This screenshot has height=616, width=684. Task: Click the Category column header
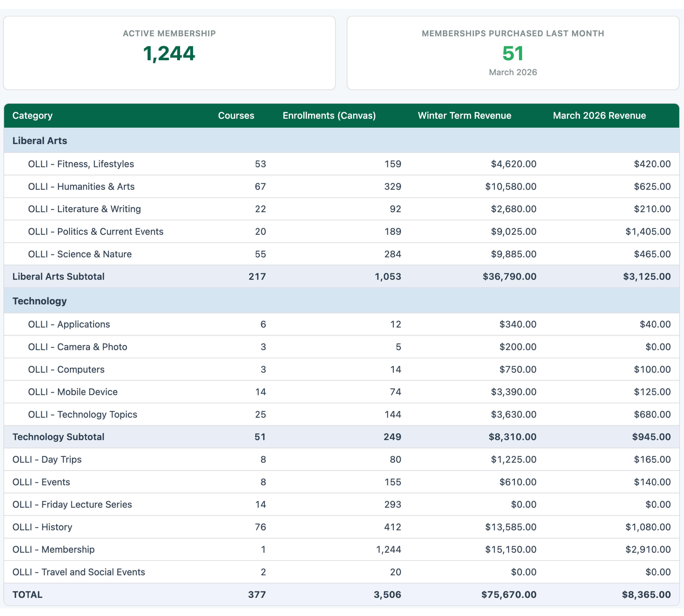[32, 115]
